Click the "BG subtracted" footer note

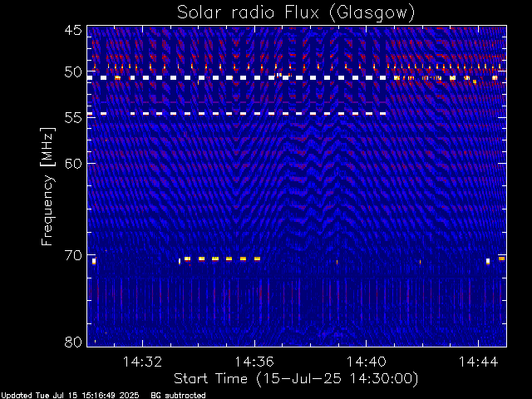[x=178, y=396]
